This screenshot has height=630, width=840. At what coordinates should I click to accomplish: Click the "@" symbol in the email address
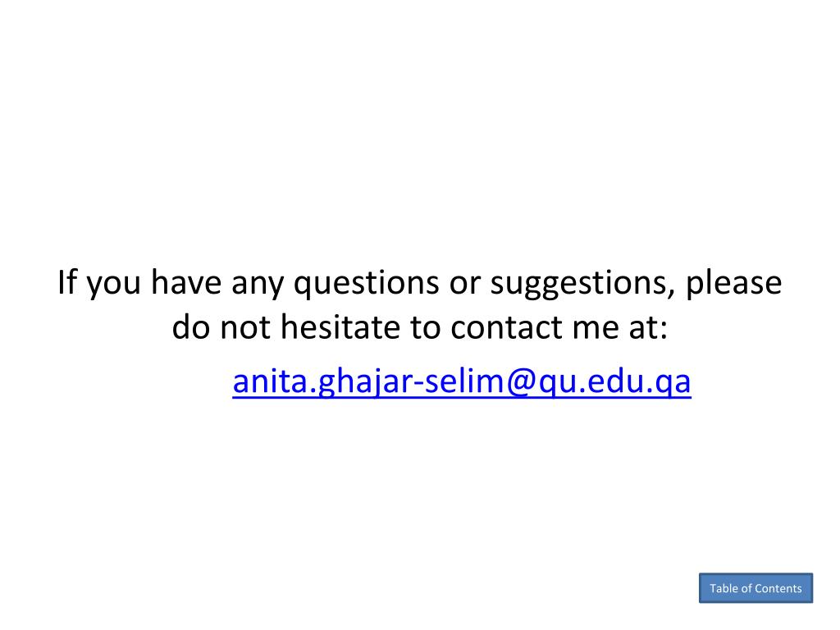[521, 382]
